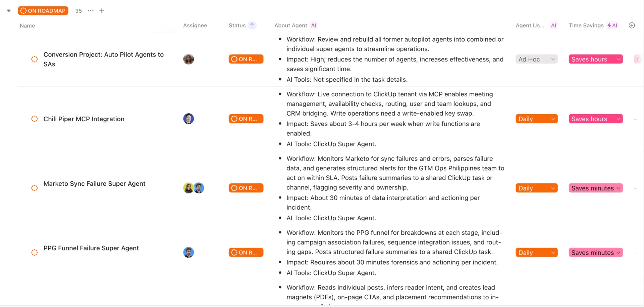Toggle status circle for PPG Funnel Failure agent

(x=34, y=253)
